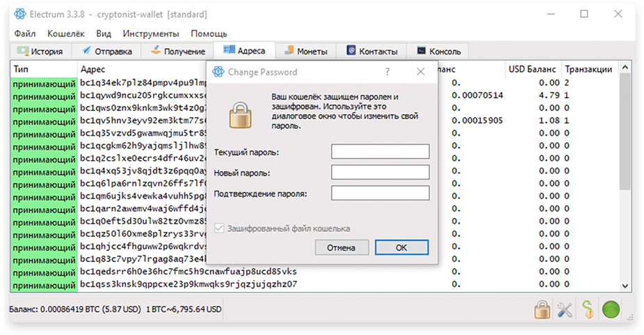Click USD balance value 4.79
The image size is (644, 335).
point(549,95)
